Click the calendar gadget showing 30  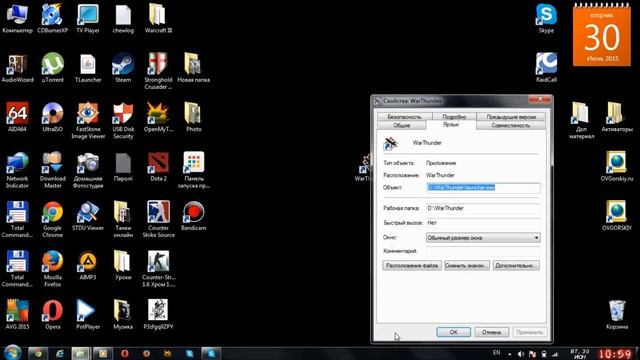602,35
